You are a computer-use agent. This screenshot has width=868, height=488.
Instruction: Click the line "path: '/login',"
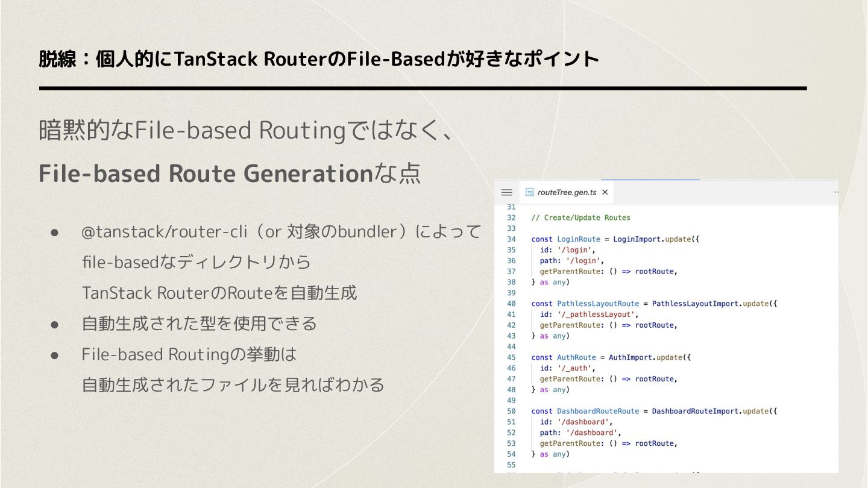(572, 261)
